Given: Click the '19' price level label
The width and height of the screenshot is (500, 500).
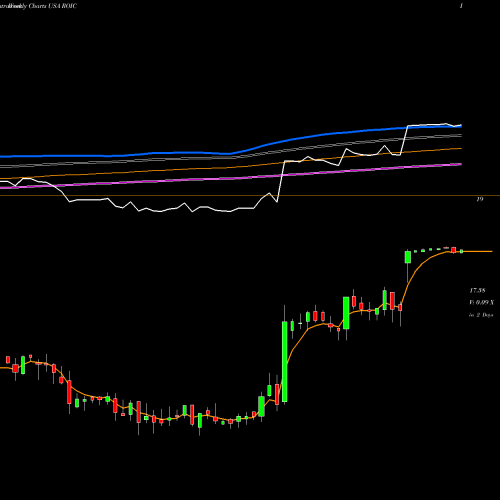Looking at the screenshot, I should (479, 199).
